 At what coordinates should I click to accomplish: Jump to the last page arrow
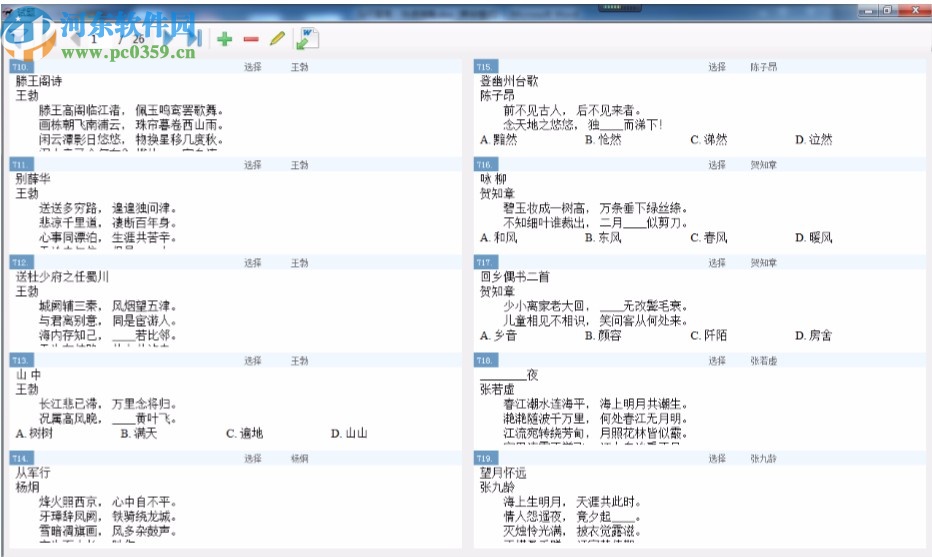pyautogui.click(x=196, y=39)
